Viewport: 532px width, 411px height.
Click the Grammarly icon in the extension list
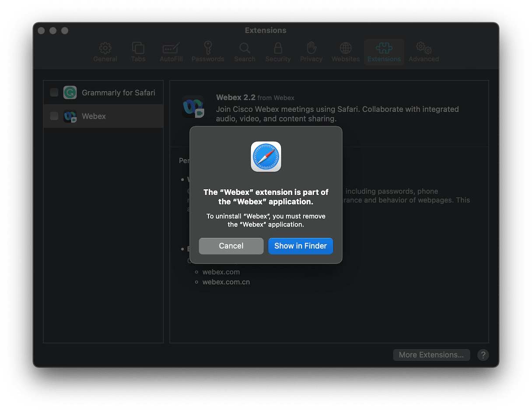click(x=70, y=92)
